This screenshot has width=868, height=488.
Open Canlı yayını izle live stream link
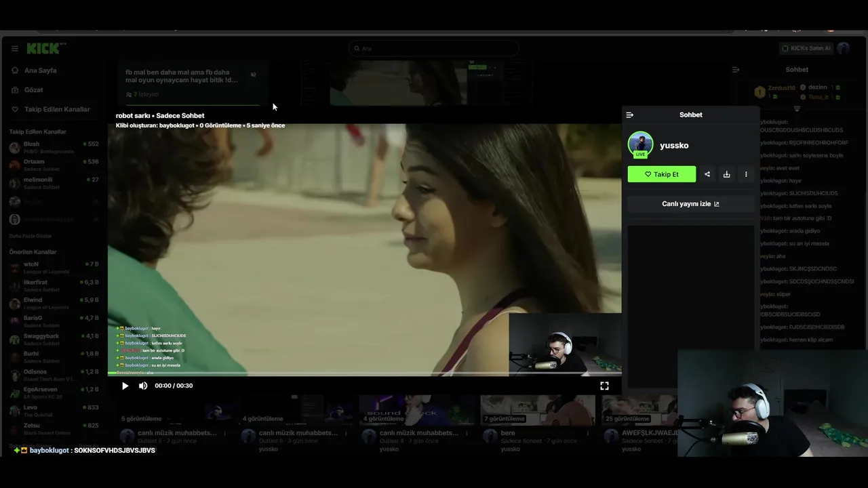690,203
